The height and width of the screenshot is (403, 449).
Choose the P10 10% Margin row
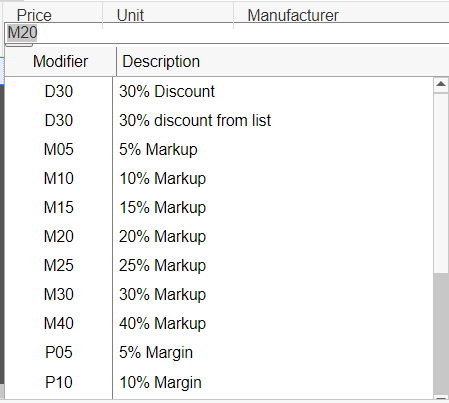coord(219,382)
